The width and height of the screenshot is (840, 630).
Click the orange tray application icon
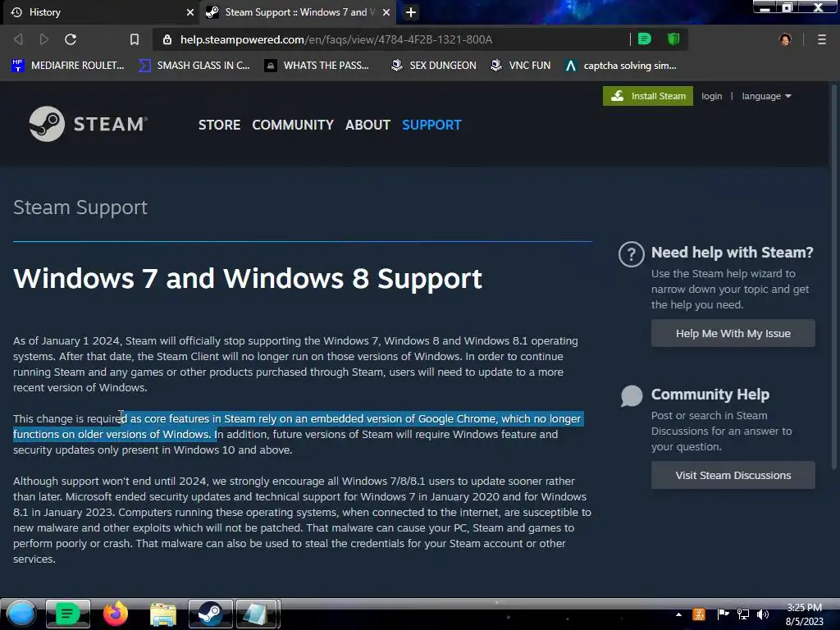pos(699,614)
